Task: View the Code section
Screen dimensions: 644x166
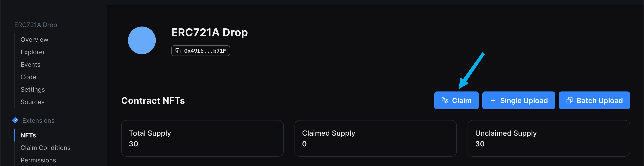Action: 28,77
